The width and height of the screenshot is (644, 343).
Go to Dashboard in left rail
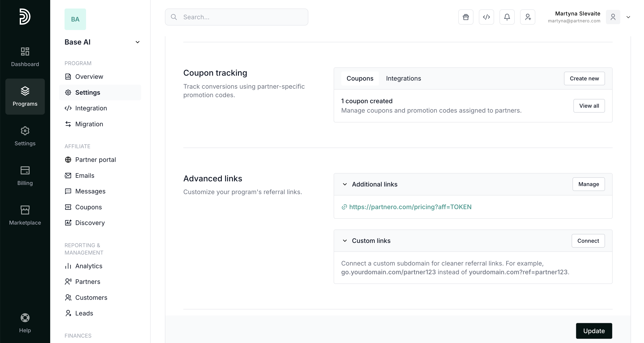click(25, 57)
